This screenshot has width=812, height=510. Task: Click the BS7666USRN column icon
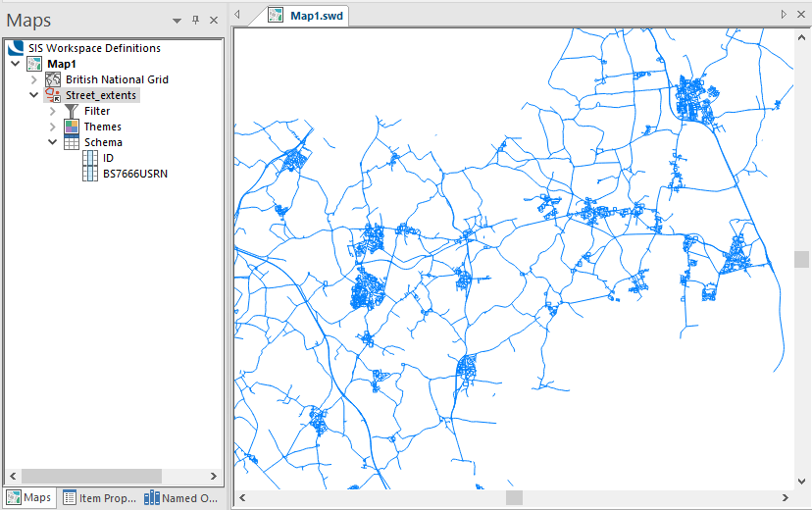[x=90, y=174]
